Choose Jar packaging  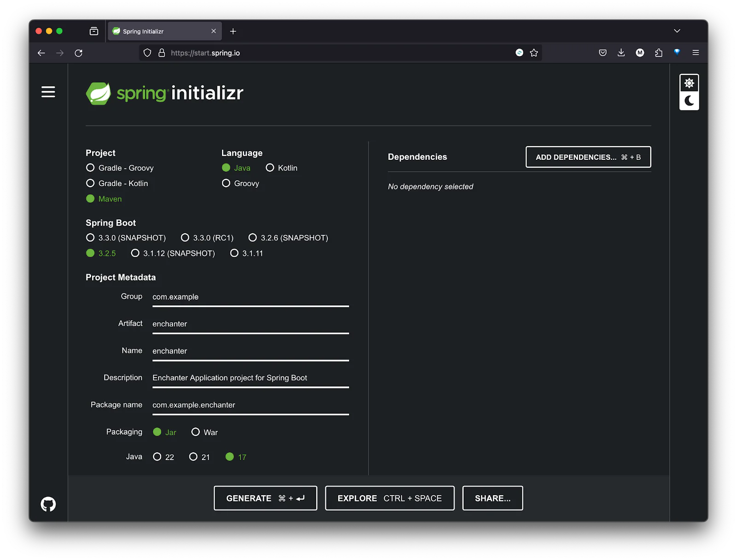(x=164, y=432)
